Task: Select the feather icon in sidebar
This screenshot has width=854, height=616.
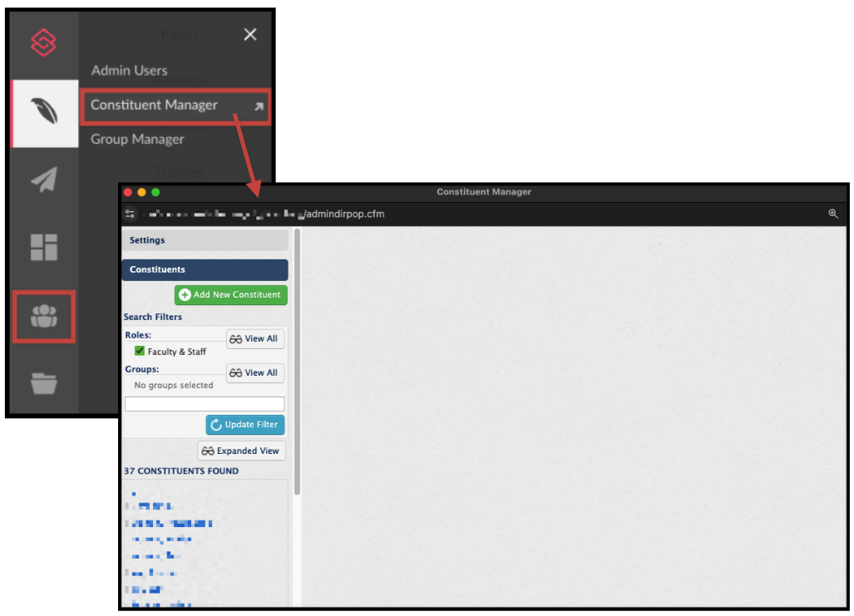Action: click(x=45, y=113)
